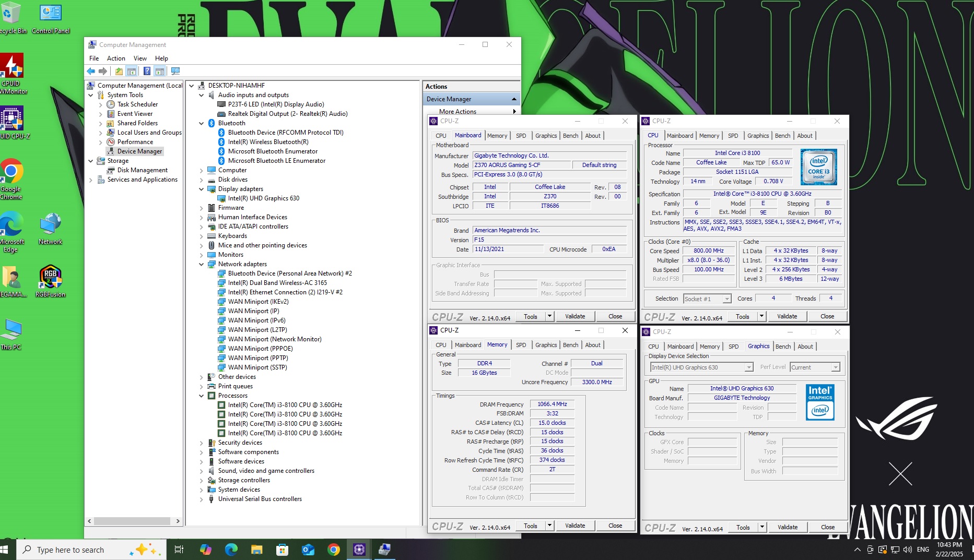Select Intel(R) Dual Band Wireless-AC 3165
The height and width of the screenshot is (560, 974).
click(x=277, y=283)
